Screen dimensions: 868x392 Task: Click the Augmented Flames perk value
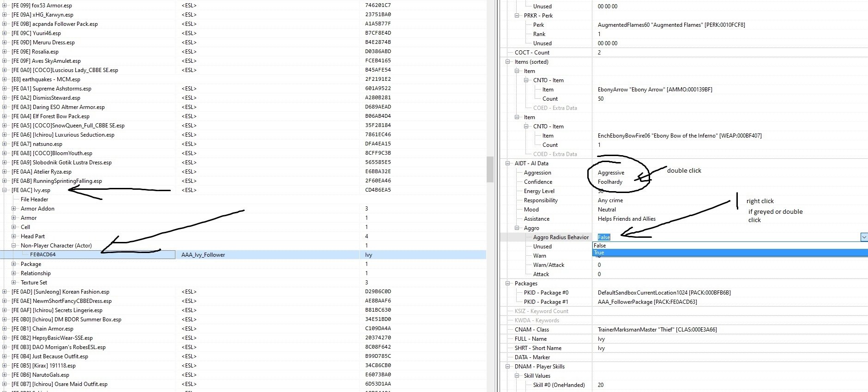(671, 25)
